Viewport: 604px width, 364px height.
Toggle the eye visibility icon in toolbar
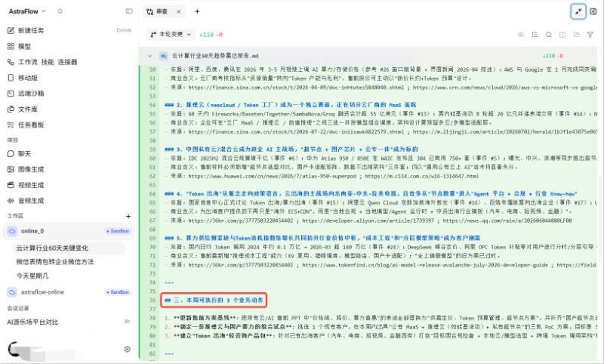(521, 35)
